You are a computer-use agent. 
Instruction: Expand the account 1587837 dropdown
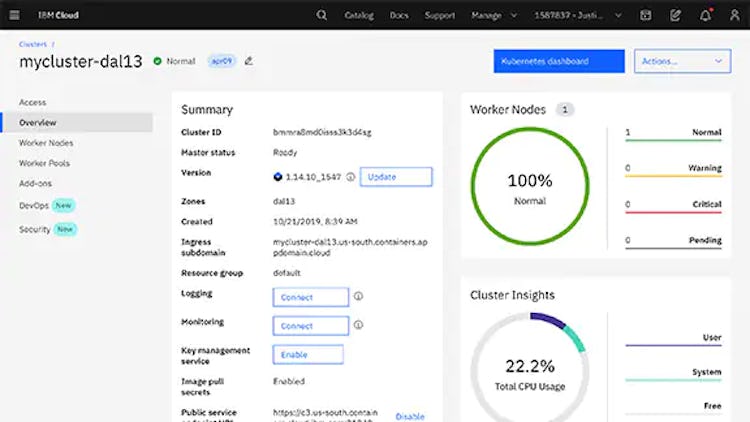[578, 15]
